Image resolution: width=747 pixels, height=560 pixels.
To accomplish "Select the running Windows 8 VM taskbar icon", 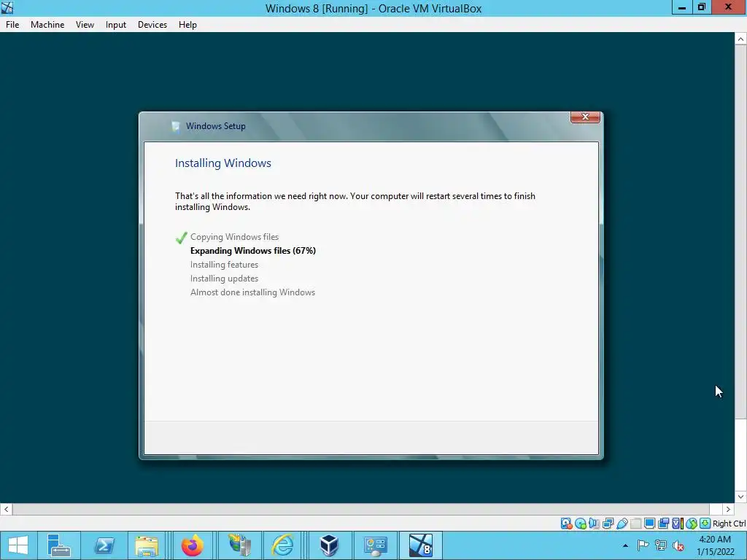I will click(421, 545).
